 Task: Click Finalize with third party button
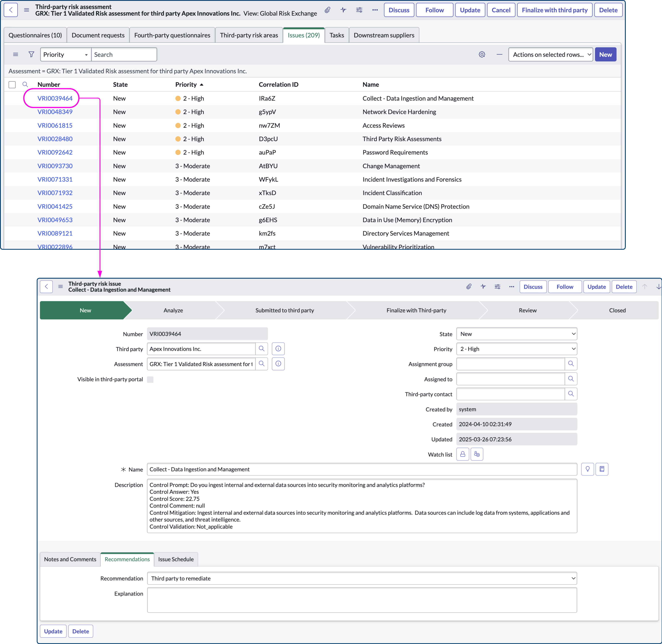coord(555,10)
